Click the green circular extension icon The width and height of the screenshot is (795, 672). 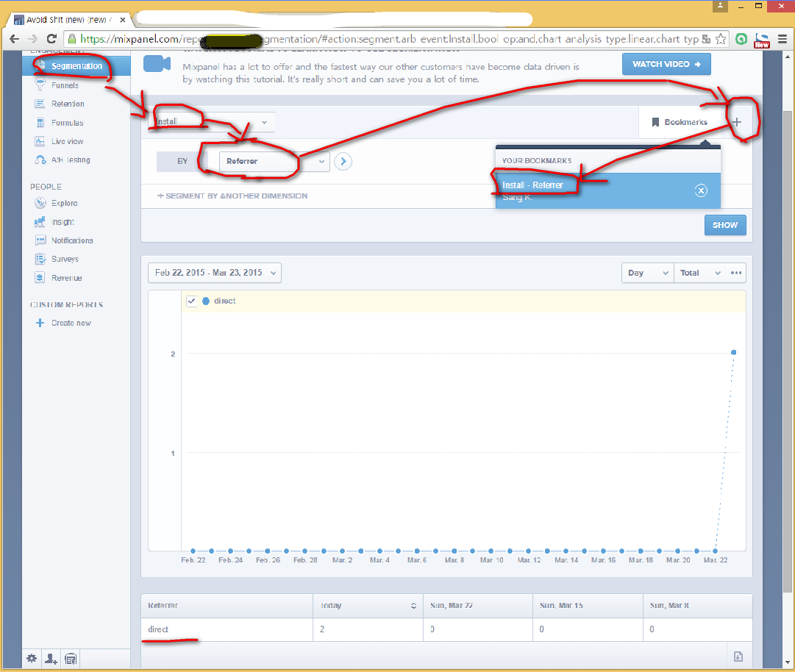(x=741, y=39)
